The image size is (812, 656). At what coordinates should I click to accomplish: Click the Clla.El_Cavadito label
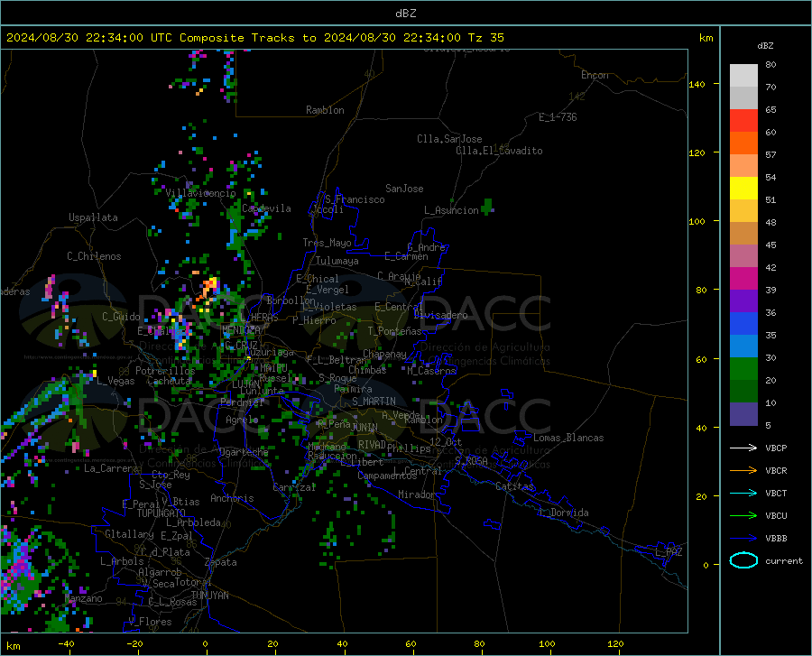tap(499, 151)
